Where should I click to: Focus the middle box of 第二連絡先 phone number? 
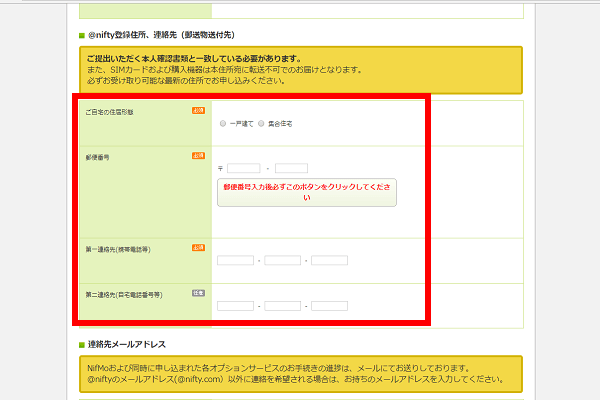coord(282,306)
